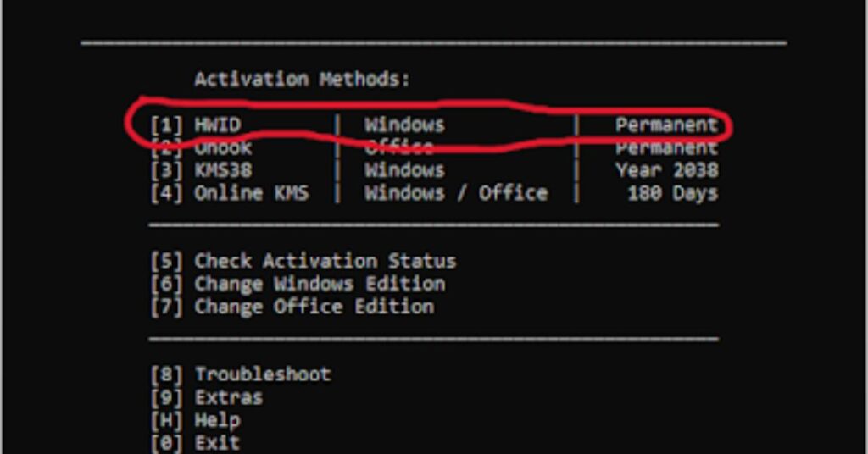868x454 pixels.
Task: Choose the Online KMS option
Action: (x=251, y=193)
